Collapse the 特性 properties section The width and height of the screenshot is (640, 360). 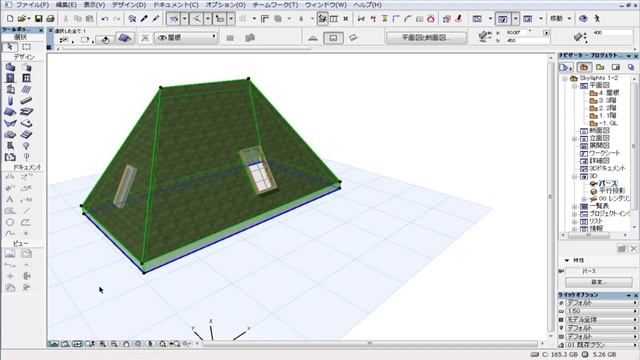click(567, 260)
